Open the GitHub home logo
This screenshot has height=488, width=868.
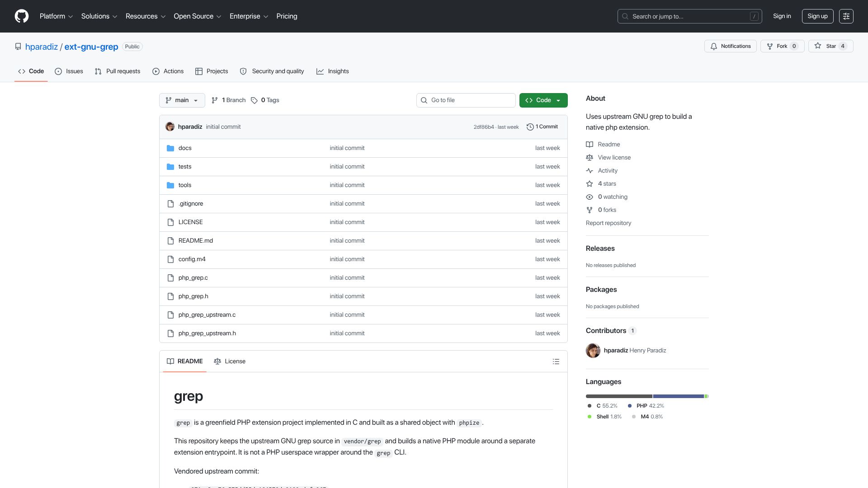tap(22, 16)
